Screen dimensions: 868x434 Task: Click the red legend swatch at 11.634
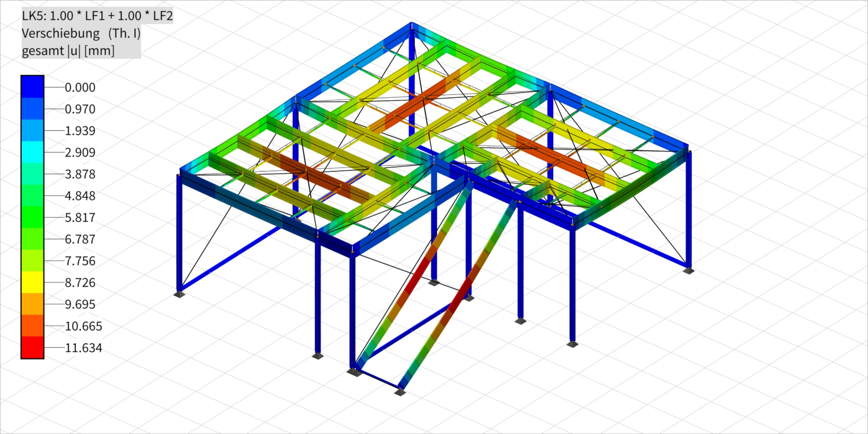point(32,348)
